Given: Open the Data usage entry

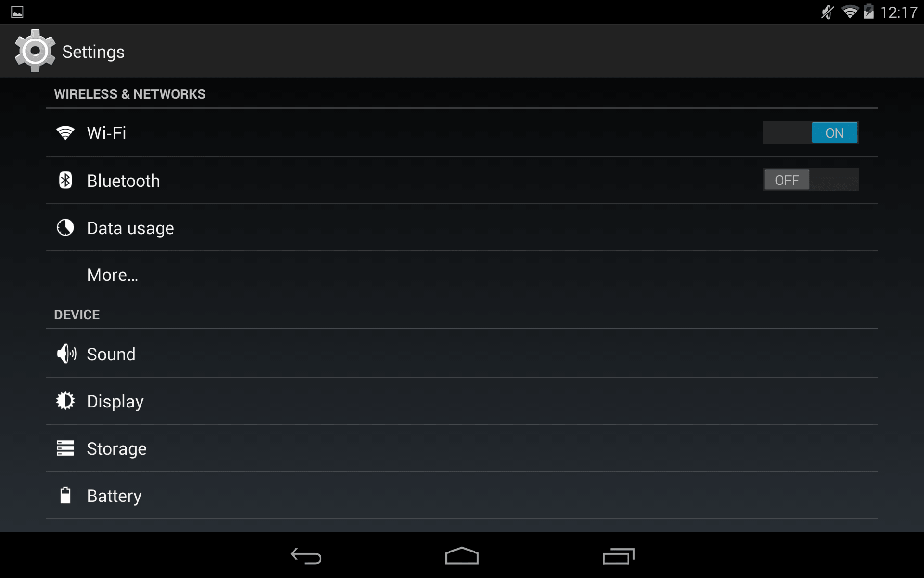Looking at the screenshot, I should [x=462, y=228].
